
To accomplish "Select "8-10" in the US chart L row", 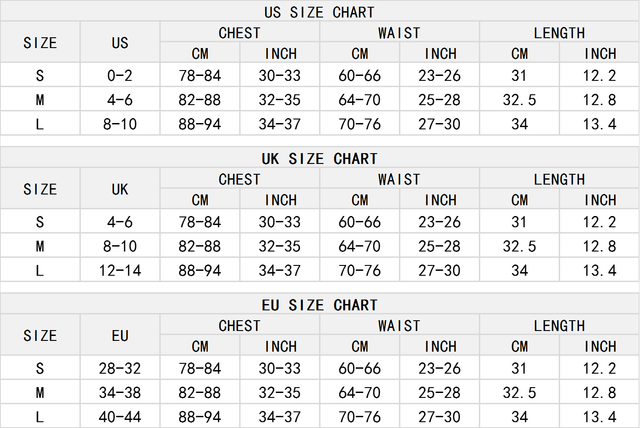I will (120, 124).
